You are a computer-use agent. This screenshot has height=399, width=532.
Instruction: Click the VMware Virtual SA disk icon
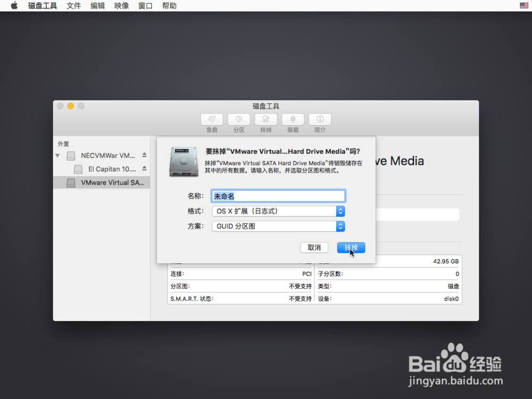pyautogui.click(x=71, y=183)
